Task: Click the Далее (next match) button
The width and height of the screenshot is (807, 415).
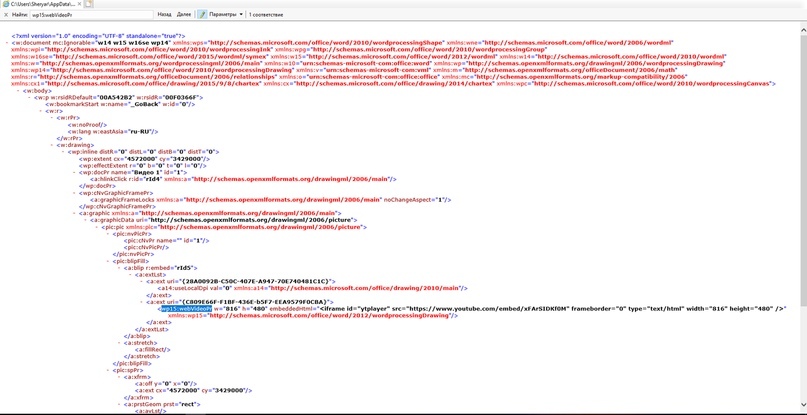Action: (x=184, y=15)
